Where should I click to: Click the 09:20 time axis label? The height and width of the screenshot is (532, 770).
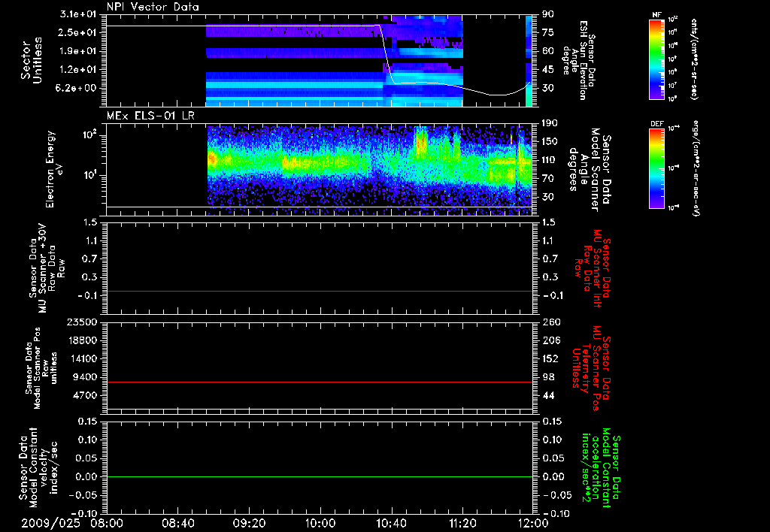click(249, 523)
